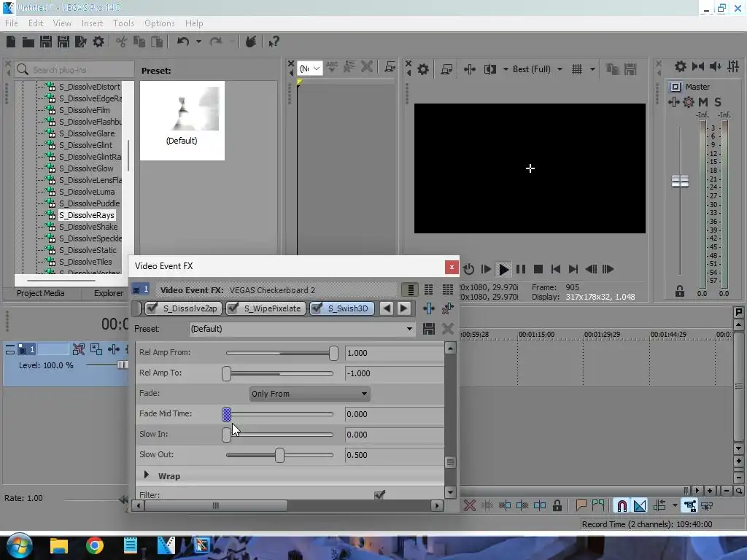Click the Pause button in preview
The width and height of the screenshot is (747, 560).
coord(521,270)
